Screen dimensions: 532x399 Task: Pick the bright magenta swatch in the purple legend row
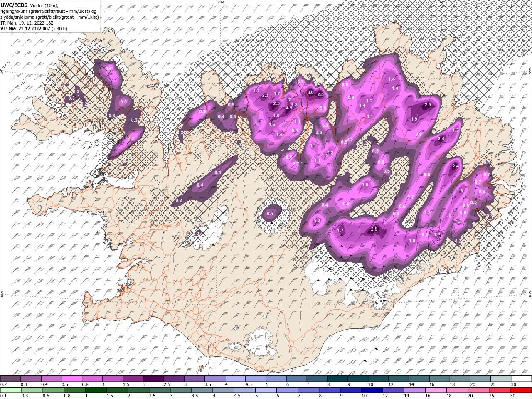click(73, 379)
